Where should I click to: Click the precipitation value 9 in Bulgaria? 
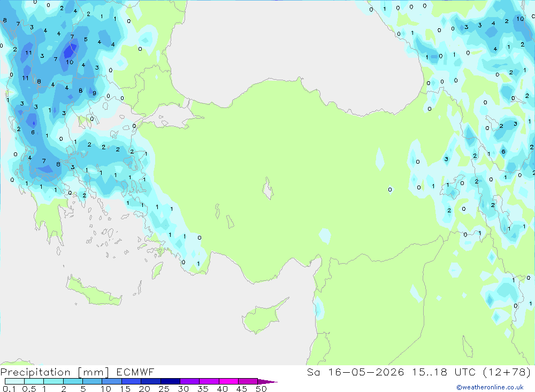coord(94,93)
